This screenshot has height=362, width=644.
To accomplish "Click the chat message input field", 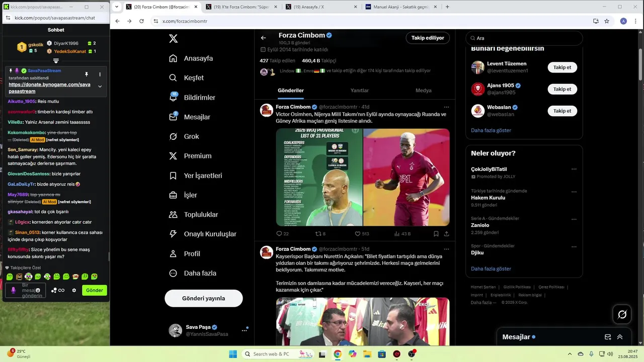I will [x=26, y=290].
